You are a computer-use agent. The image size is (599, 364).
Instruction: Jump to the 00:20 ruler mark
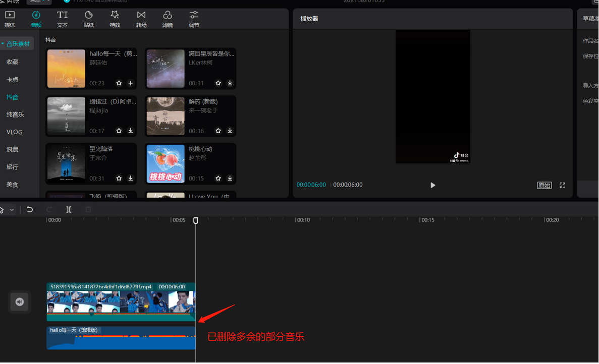coord(553,220)
